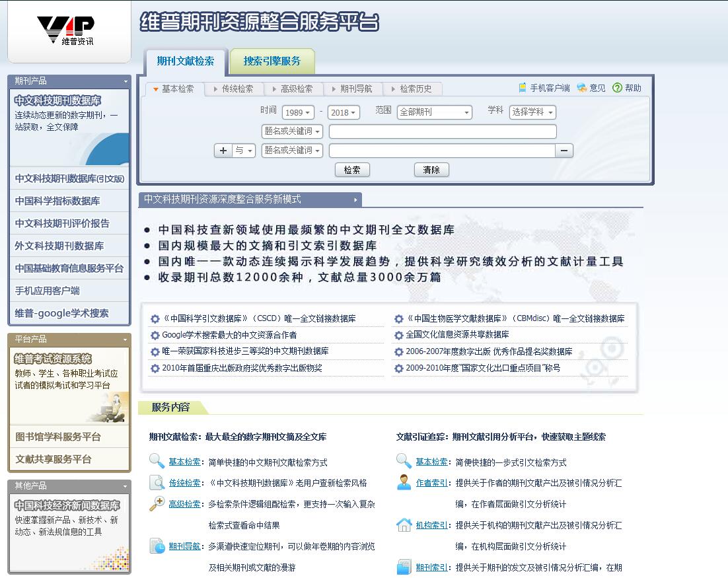728x578 pixels.
Task: Select the 传统检索 sub-tab
Action: click(x=234, y=89)
